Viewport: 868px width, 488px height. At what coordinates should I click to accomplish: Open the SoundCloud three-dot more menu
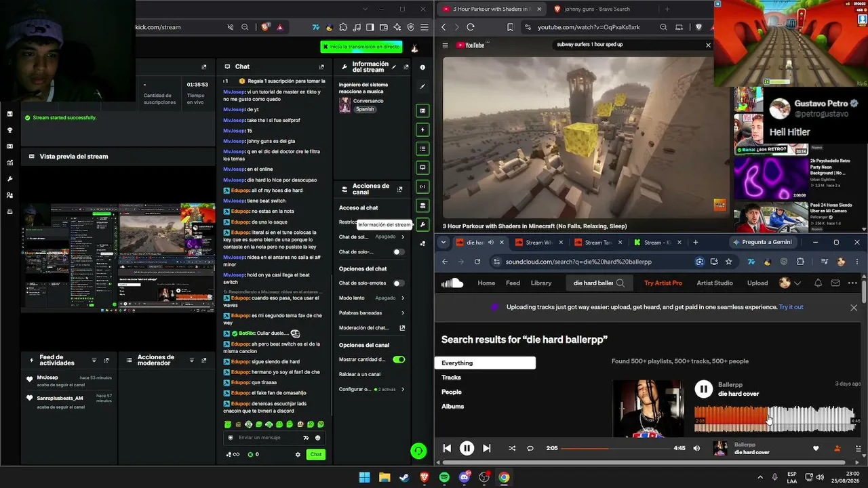[x=853, y=283]
